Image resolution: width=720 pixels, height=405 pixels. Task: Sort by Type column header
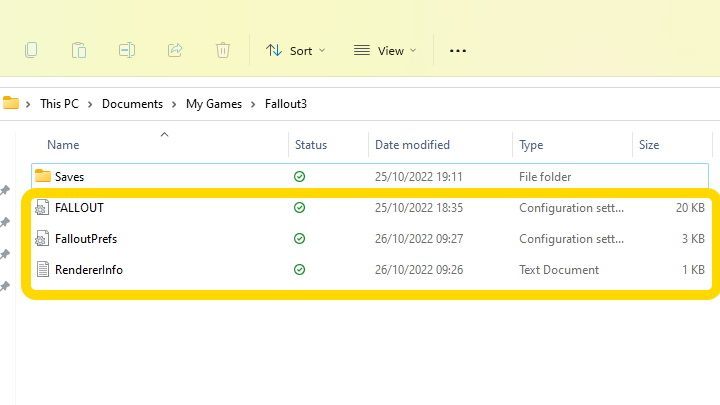(x=531, y=145)
